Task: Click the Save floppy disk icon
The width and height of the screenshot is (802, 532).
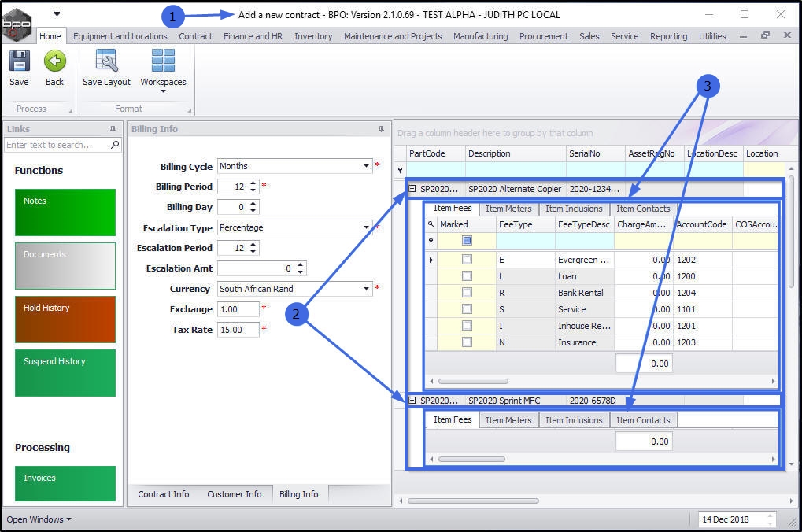Action: click(x=19, y=61)
